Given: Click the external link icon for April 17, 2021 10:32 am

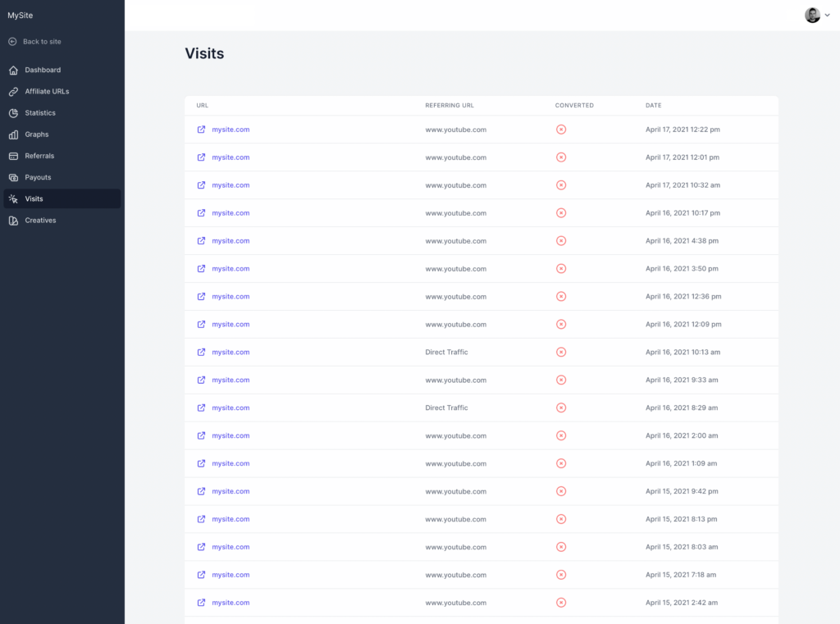Looking at the screenshot, I should [201, 184].
